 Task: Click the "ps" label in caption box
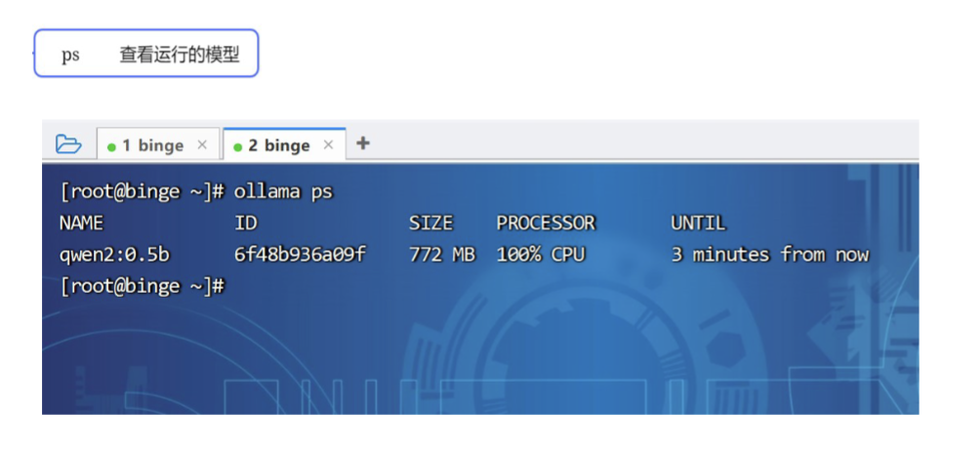[70, 56]
